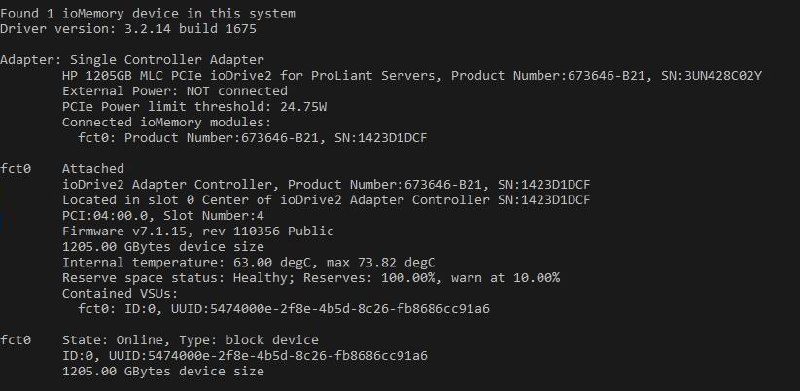Image resolution: width=800 pixels, height=391 pixels.
Task: Click the "Attached" status word
Action: tap(93, 168)
